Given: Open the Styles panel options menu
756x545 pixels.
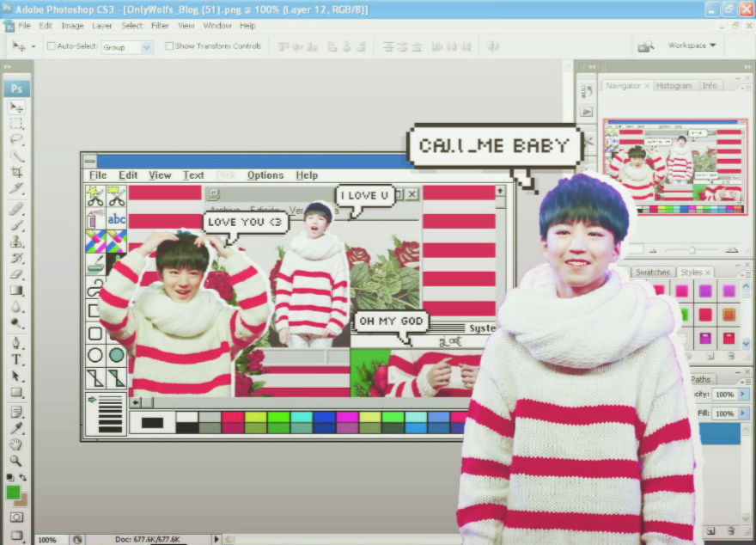Looking at the screenshot, I should (x=746, y=274).
